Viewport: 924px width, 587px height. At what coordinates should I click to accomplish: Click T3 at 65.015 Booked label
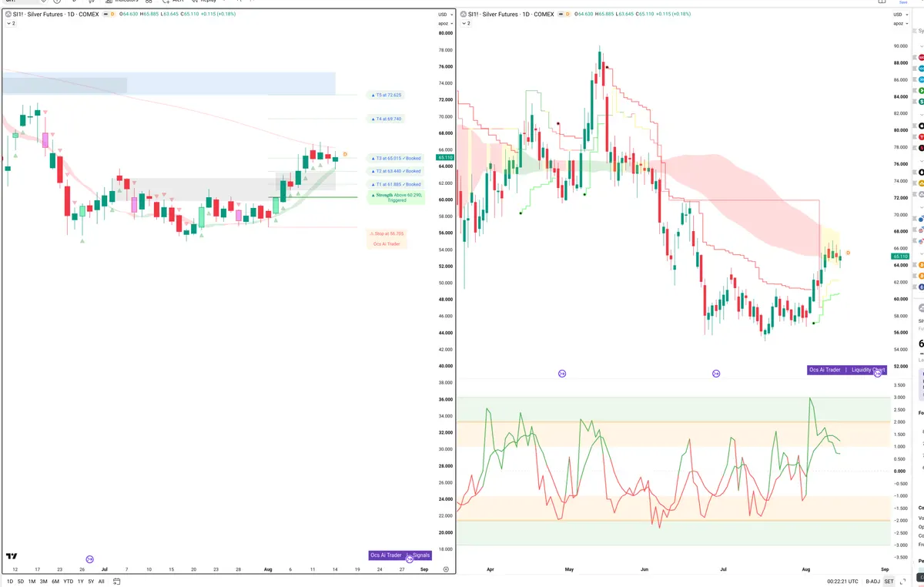(x=396, y=158)
